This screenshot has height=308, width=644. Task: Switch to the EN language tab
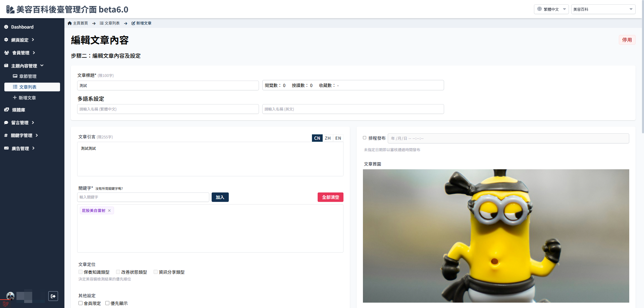[338, 138]
